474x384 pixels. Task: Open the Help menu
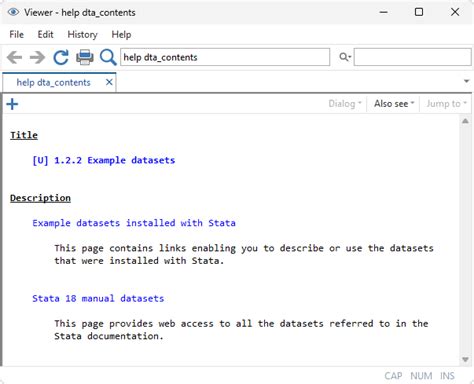(x=121, y=34)
